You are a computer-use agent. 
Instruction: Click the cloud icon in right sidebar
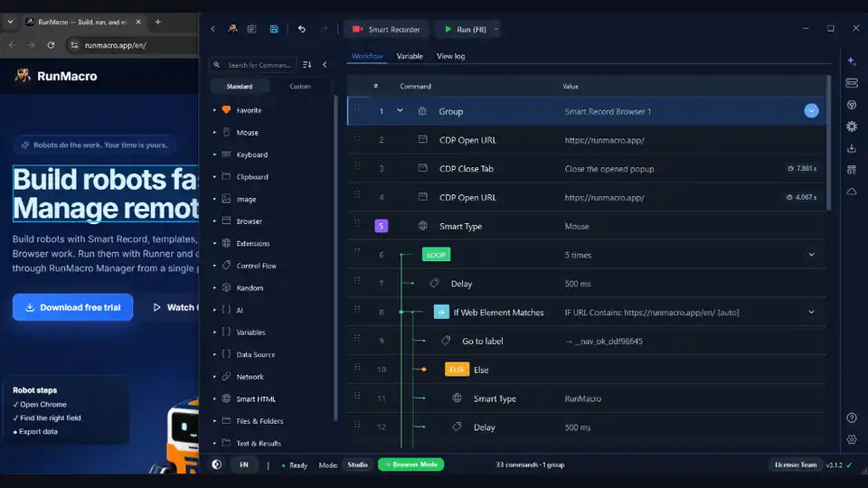click(852, 192)
